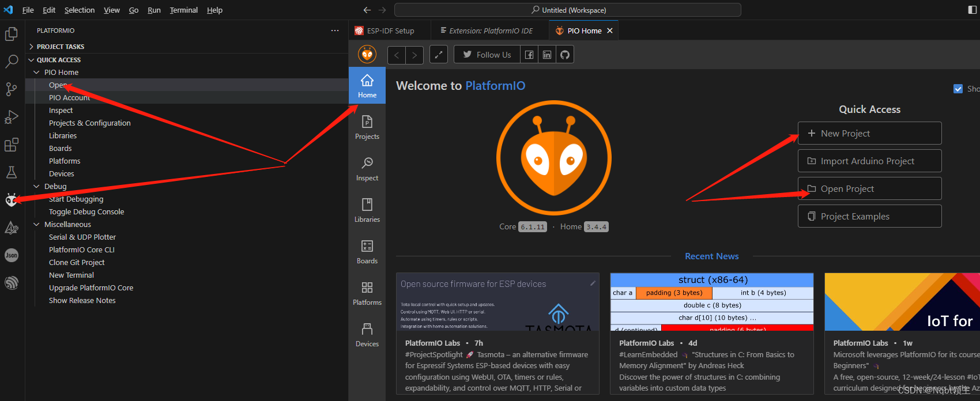Image resolution: width=980 pixels, height=401 pixels.
Task: Open Boards in PIO Home sidebar
Action: (x=367, y=252)
